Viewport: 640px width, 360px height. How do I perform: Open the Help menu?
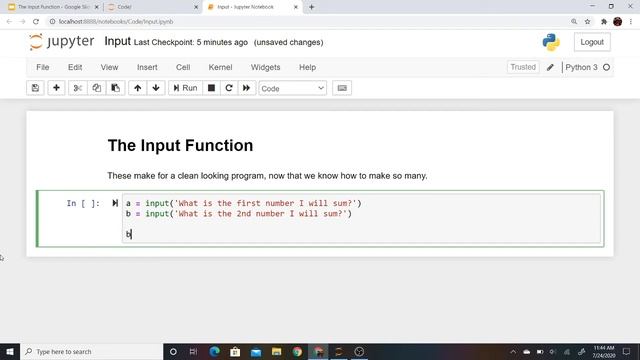307,67
